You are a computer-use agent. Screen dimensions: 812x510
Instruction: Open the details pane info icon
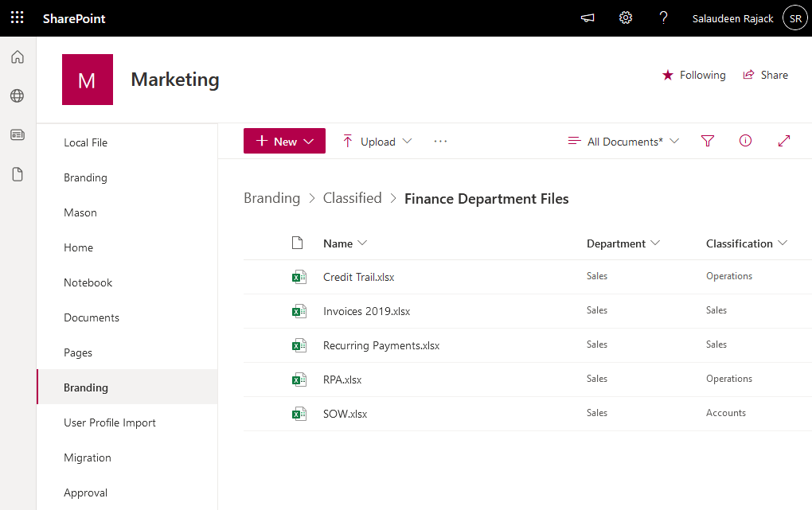click(745, 141)
